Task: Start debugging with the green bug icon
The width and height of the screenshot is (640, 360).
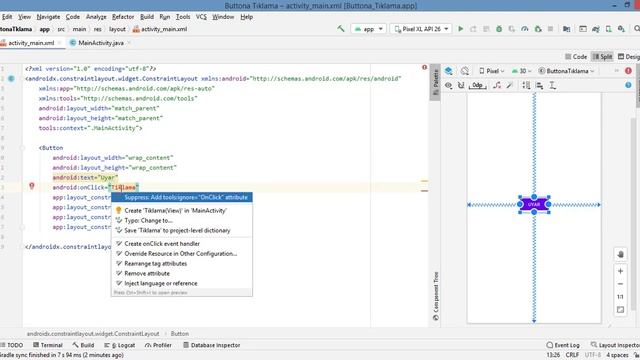Action: pyautogui.click(x=499, y=29)
